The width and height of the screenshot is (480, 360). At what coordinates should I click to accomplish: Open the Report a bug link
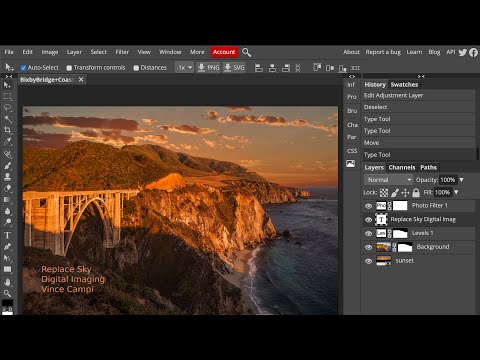click(383, 52)
